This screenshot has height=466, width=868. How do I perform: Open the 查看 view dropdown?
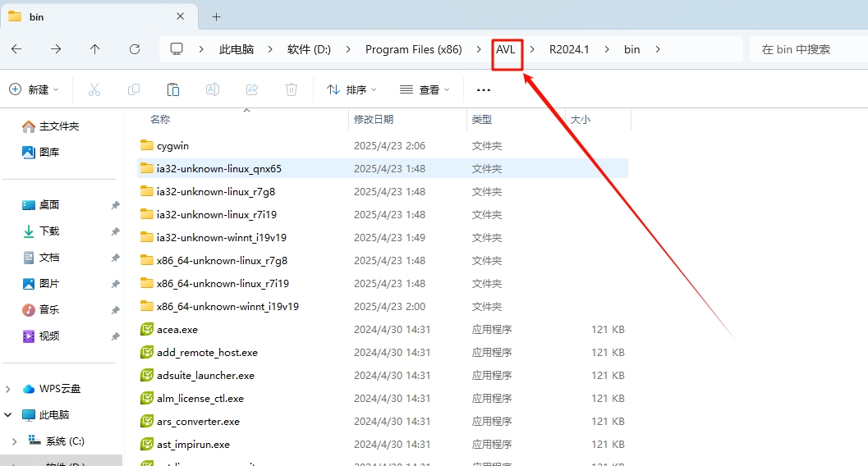[425, 89]
